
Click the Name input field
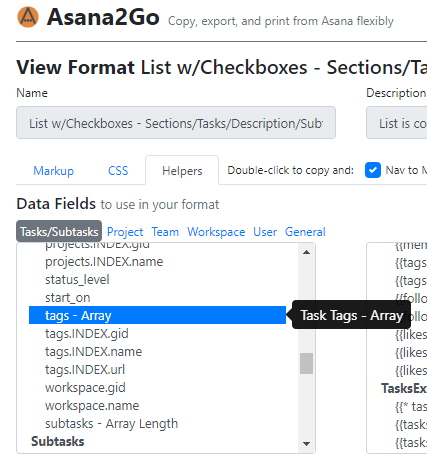[x=176, y=123]
